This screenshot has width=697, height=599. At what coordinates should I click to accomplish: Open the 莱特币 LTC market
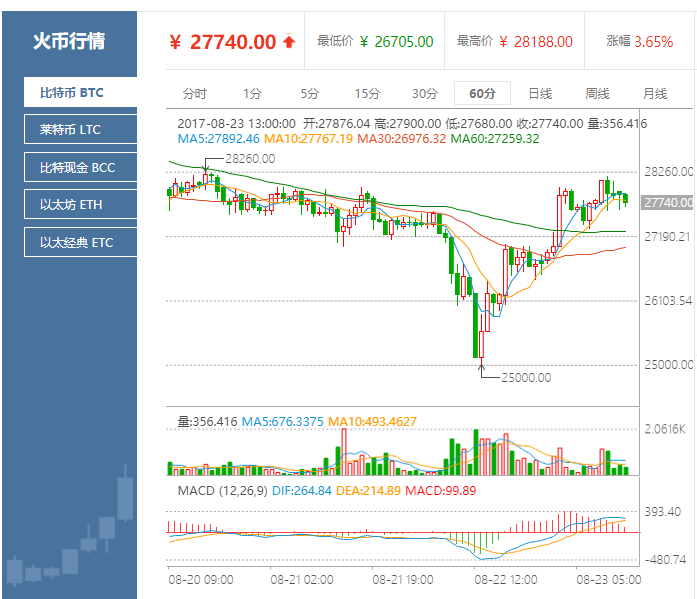pyautogui.click(x=80, y=129)
